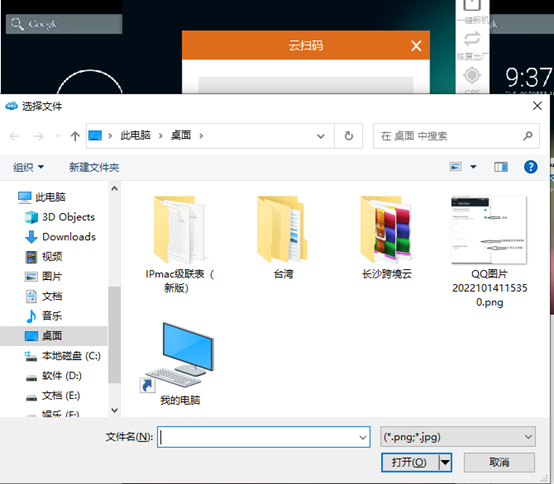Expand the address bar history dropdown

pyautogui.click(x=320, y=136)
